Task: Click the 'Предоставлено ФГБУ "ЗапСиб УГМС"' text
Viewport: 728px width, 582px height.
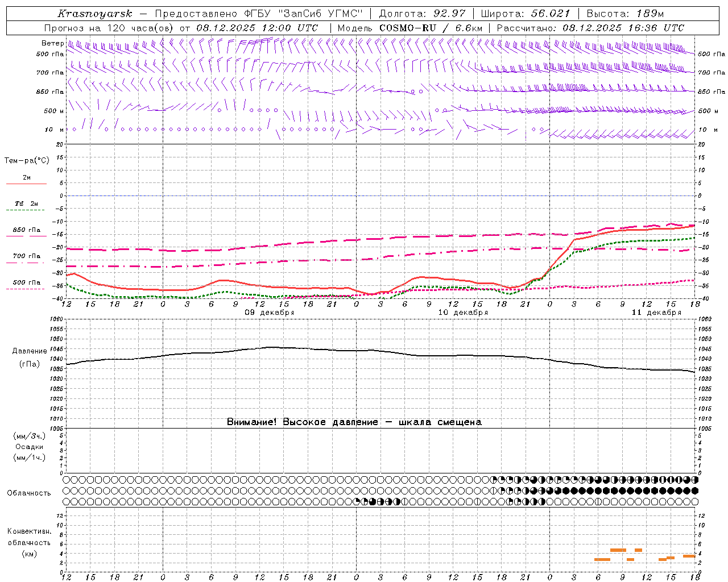Action: pyautogui.click(x=259, y=14)
